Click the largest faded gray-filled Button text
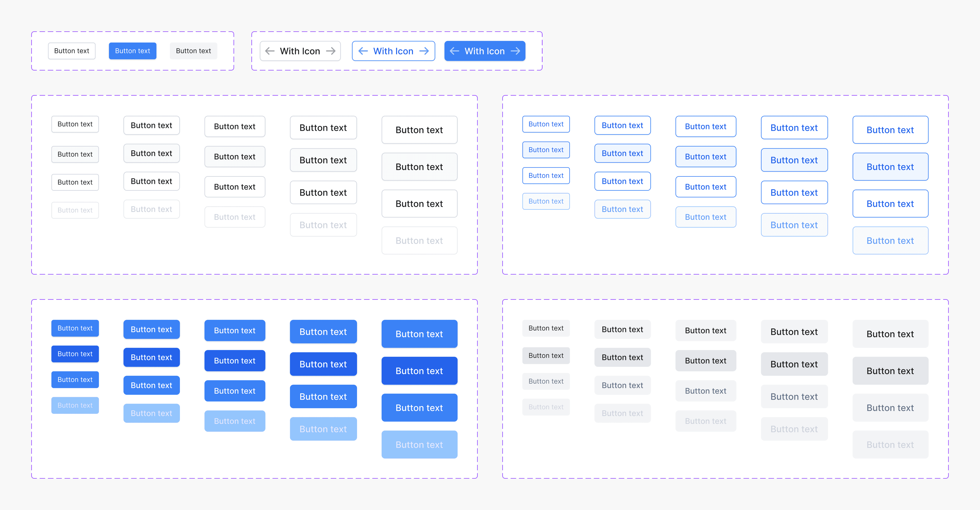This screenshot has height=510, width=980. 890,445
